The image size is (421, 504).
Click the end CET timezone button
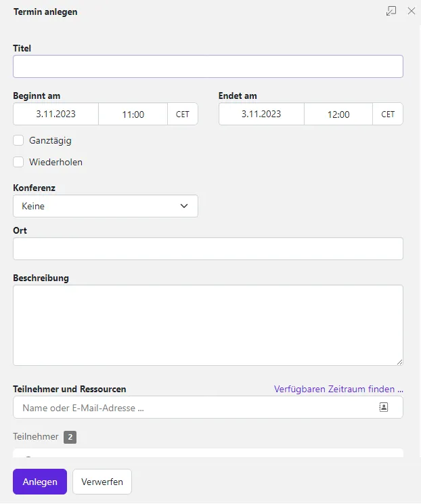coord(388,114)
